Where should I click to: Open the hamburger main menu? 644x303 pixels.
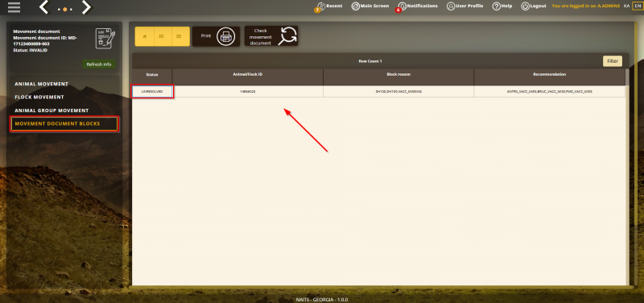pyautogui.click(x=14, y=7)
